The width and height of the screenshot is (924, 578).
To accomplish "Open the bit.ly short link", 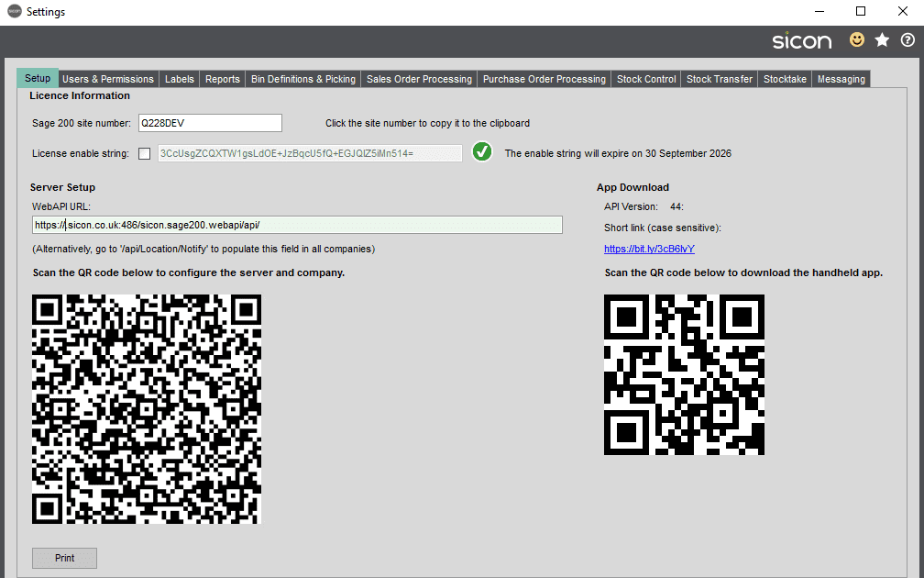I will 649,249.
